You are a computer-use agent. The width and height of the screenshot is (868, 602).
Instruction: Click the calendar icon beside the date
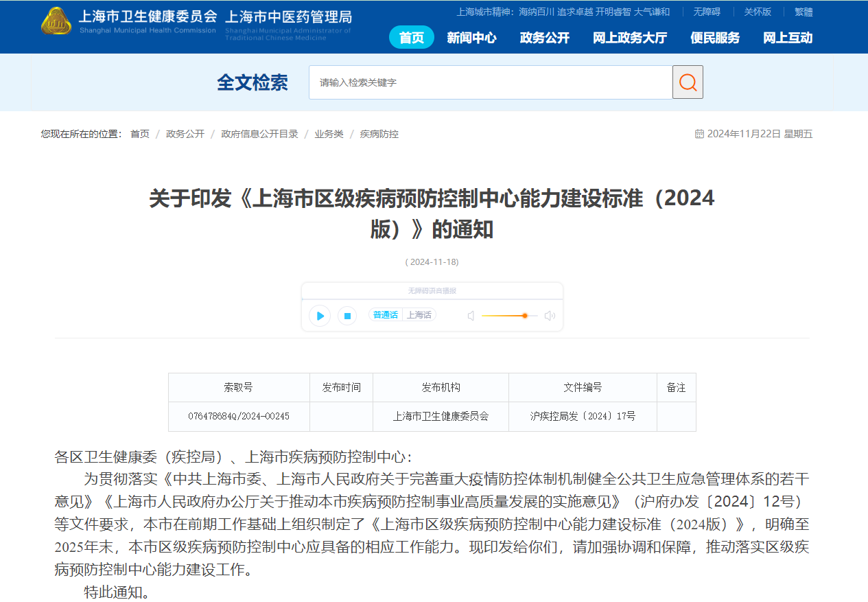699,134
